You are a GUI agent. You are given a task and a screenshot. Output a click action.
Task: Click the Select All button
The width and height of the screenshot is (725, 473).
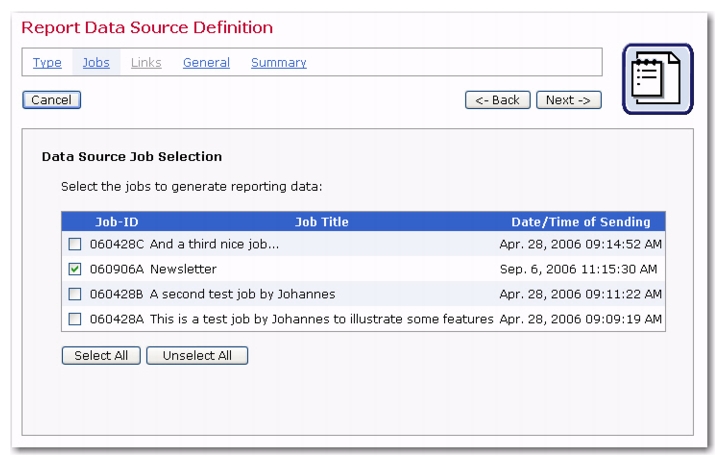point(101,356)
